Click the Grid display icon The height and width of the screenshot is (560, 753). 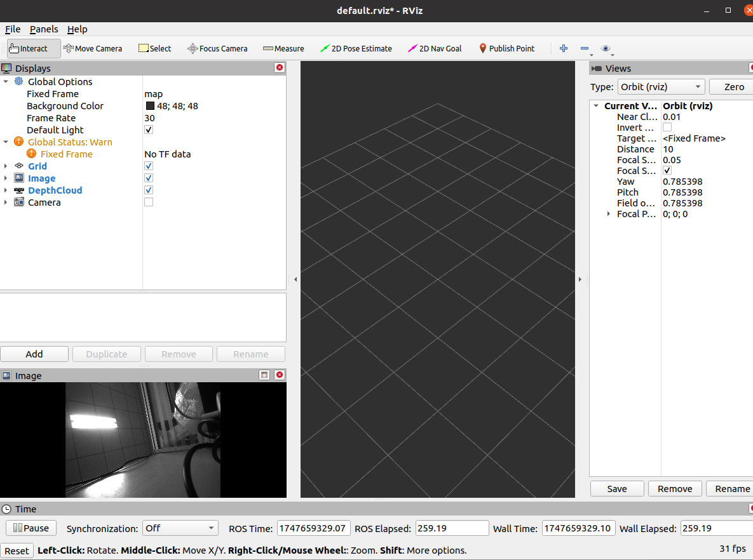[x=18, y=166]
